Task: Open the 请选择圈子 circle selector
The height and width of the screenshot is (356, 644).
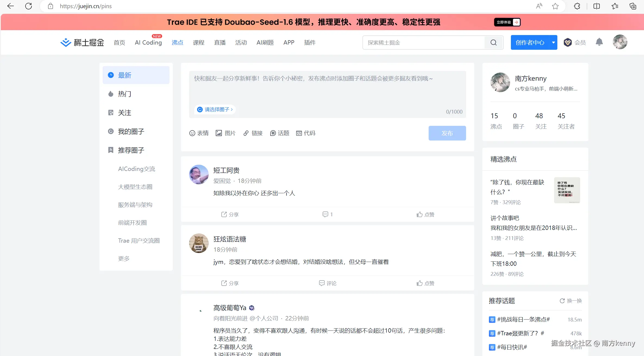Action: 215,109
